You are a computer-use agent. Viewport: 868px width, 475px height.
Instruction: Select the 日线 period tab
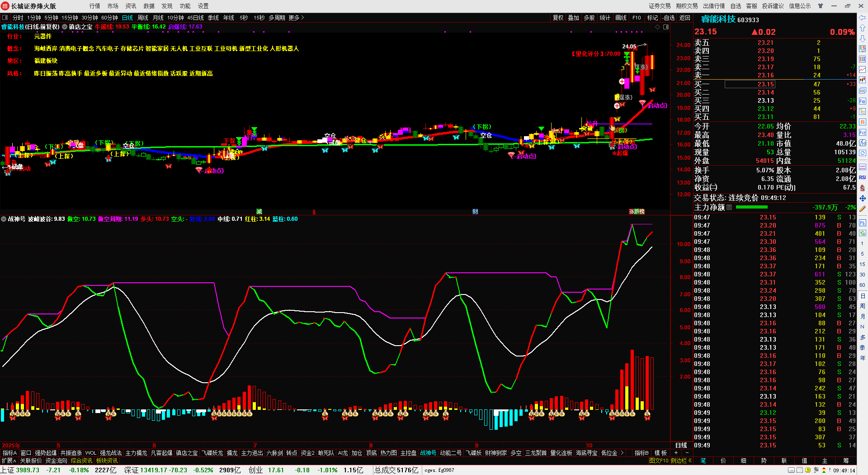pos(127,18)
